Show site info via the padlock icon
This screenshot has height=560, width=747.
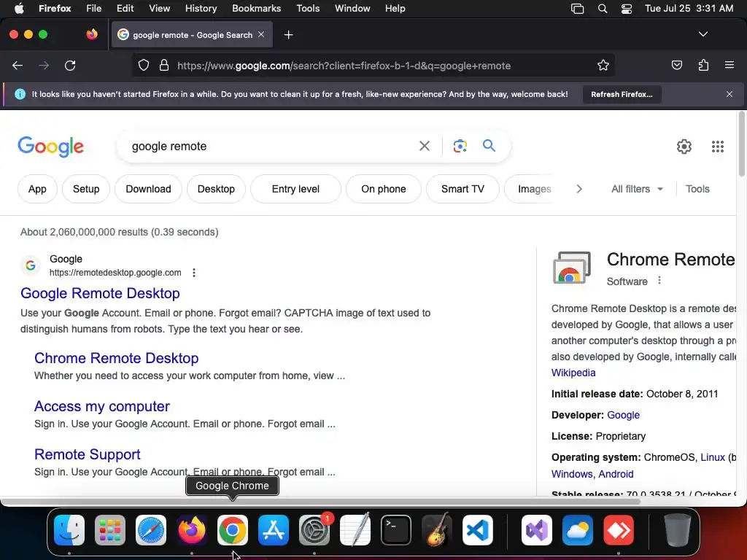(x=164, y=66)
